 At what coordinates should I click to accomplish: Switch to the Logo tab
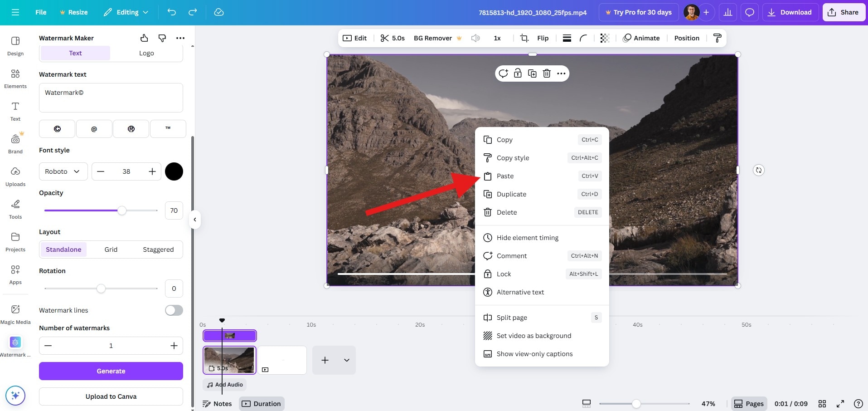point(146,53)
